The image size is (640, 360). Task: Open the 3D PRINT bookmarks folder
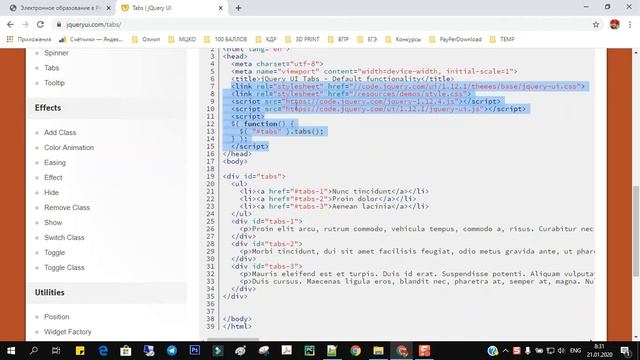(302, 39)
